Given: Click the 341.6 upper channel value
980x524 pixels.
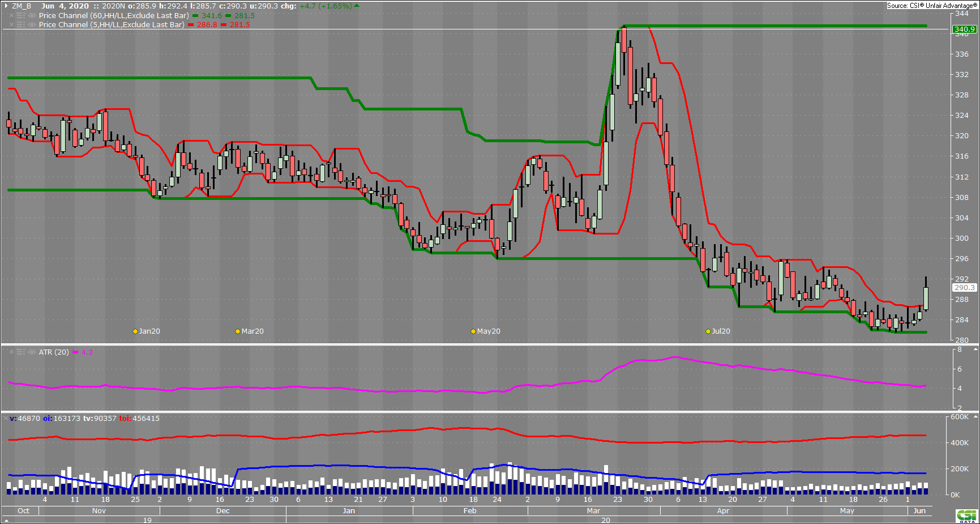Looking at the screenshot, I should pyautogui.click(x=212, y=16).
